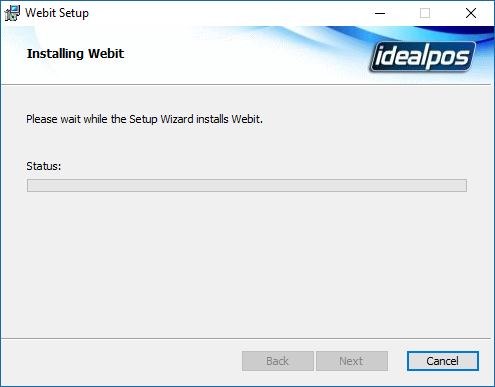Click the separator line above the Cancel button

pyautogui.click(x=246, y=339)
